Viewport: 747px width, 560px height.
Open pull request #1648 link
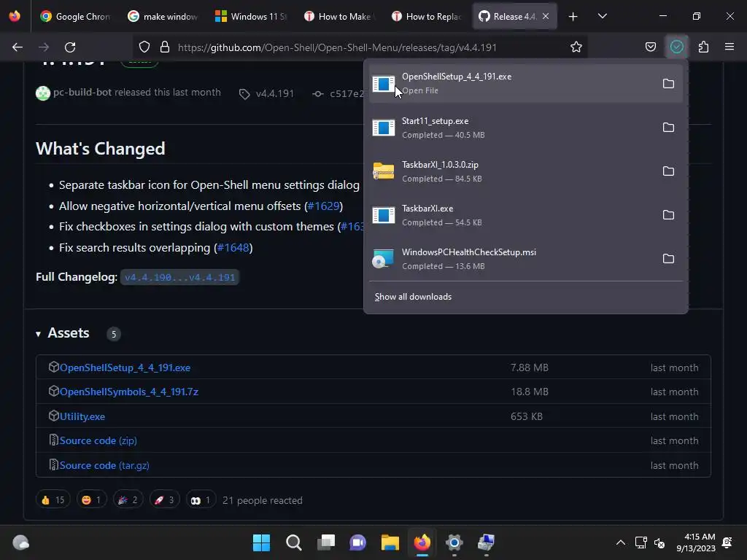(x=233, y=248)
